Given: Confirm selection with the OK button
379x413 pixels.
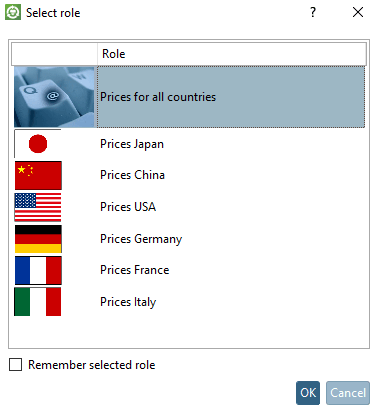Looking at the screenshot, I should [x=308, y=393].
